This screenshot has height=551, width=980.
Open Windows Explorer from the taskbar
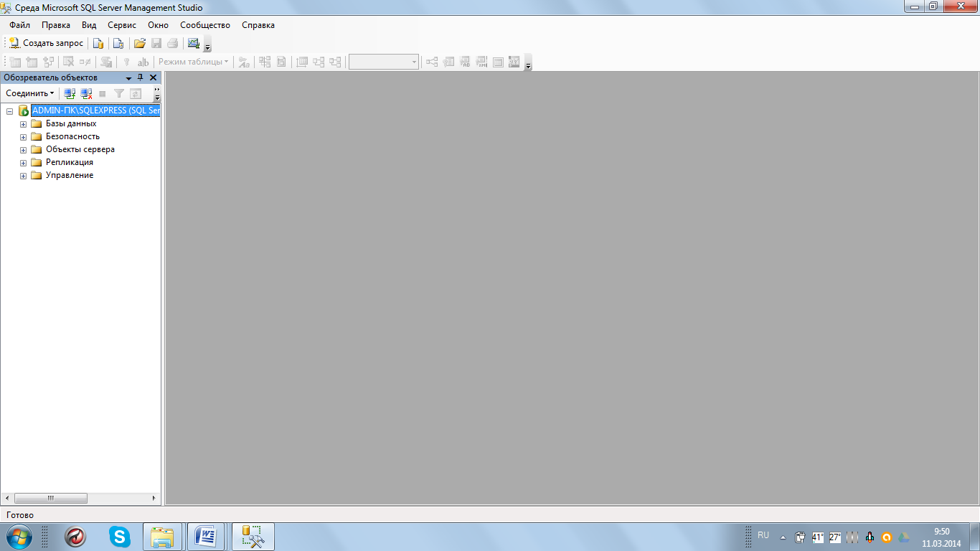[163, 536]
